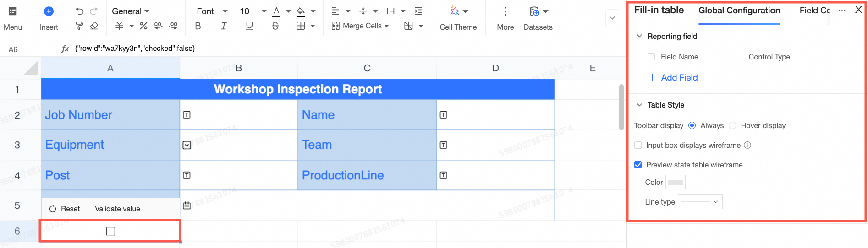Uncheck Preview state table wireframe
This screenshot has height=248, width=868.
pyautogui.click(x=638, y=165)
